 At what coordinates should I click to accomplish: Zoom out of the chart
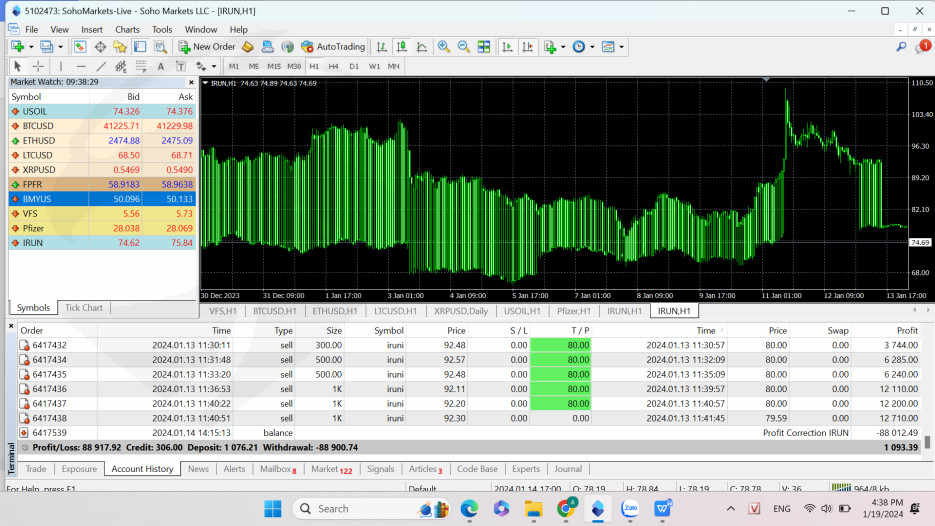(x=463, y=47)
